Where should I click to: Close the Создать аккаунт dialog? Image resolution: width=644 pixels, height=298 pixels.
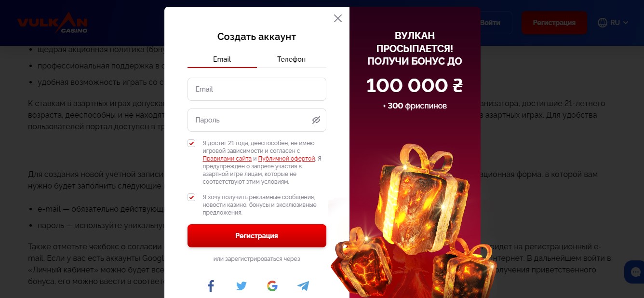click(x=338, y=18)
